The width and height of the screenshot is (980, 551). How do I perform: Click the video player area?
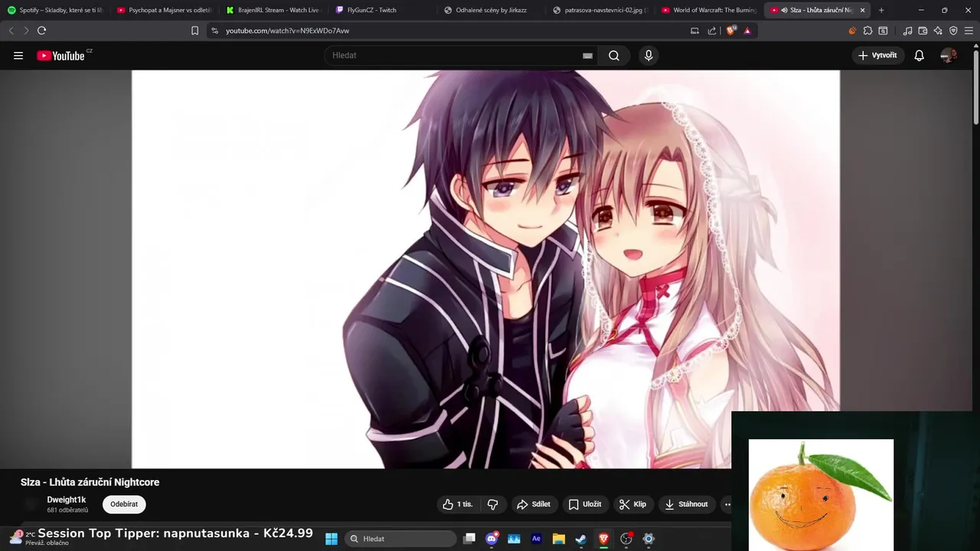tap(485, 269)
